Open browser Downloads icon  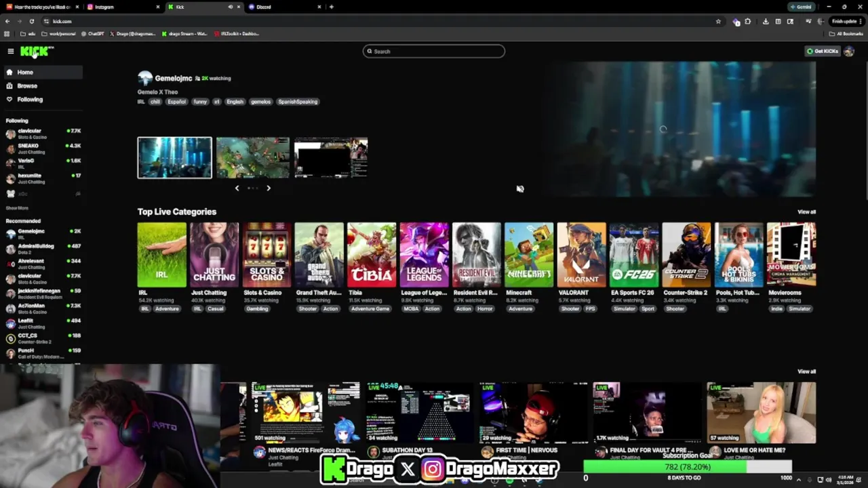[x=766, y=21]
